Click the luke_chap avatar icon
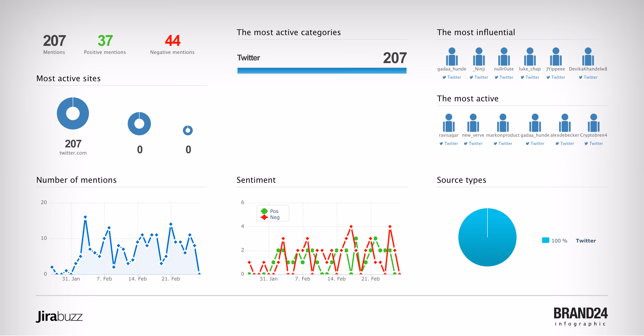This screenshot has width=644, height=336. pos(530,57)
